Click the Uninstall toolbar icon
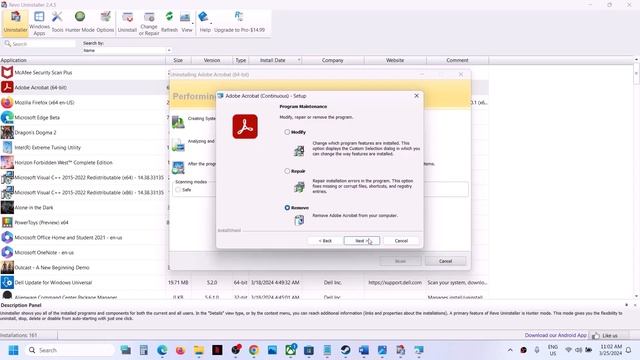The width and height of the screenshot is (640, 360). [127, 22]
